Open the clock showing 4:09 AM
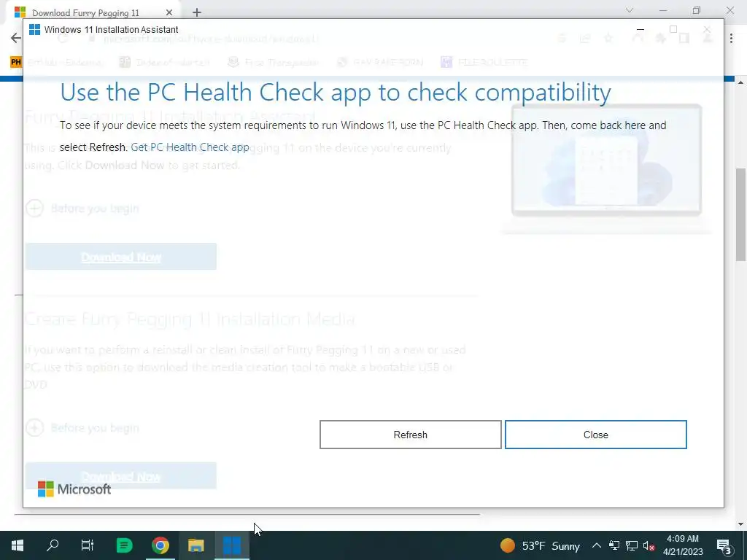This screenshot has height=560, width=747. (x=683, y=545)
